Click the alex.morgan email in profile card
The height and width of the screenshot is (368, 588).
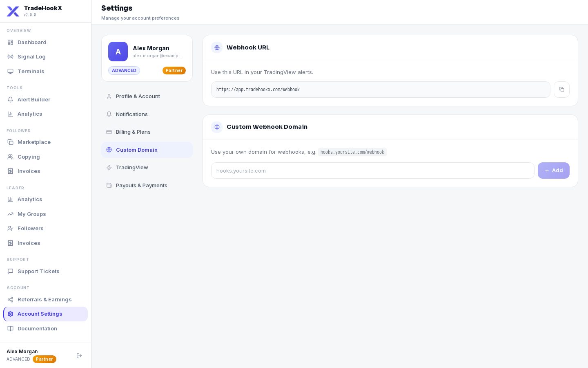click(x=158, y=56)
